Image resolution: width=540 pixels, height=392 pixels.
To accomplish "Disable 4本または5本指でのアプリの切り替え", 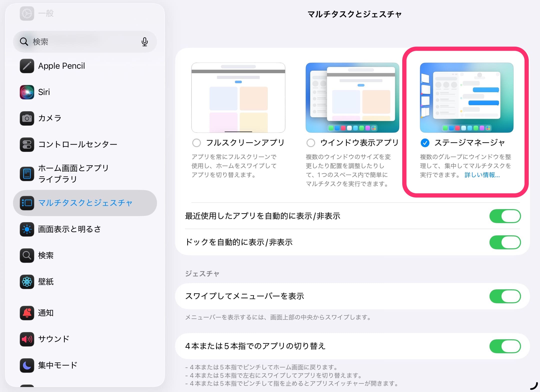I will tap(505, 346).
